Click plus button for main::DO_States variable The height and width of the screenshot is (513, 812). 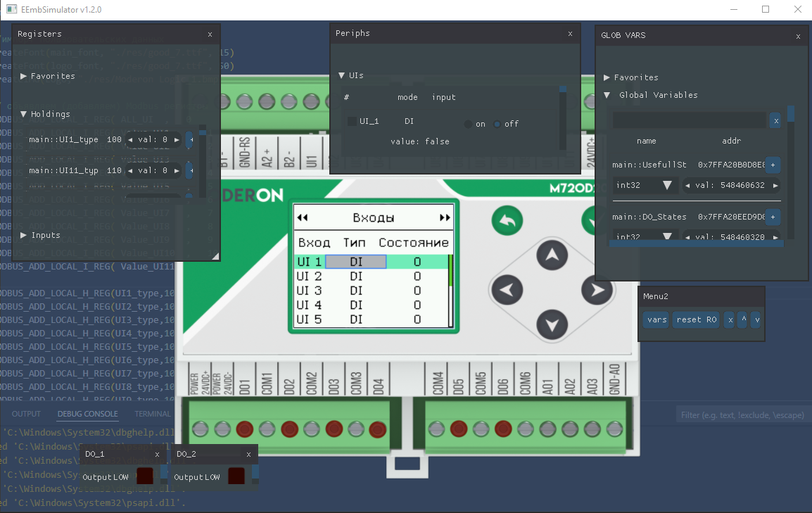click(x=773, y=217)
